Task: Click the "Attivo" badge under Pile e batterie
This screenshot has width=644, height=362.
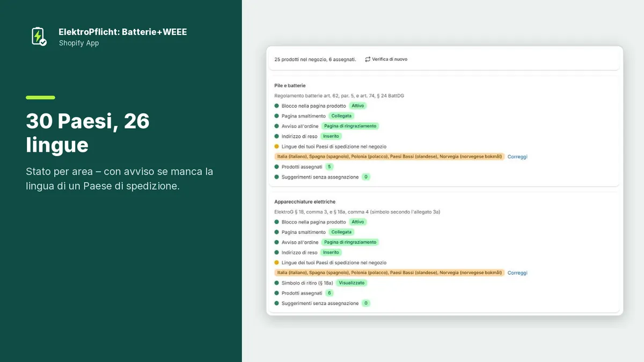Action: coord(358,106)
